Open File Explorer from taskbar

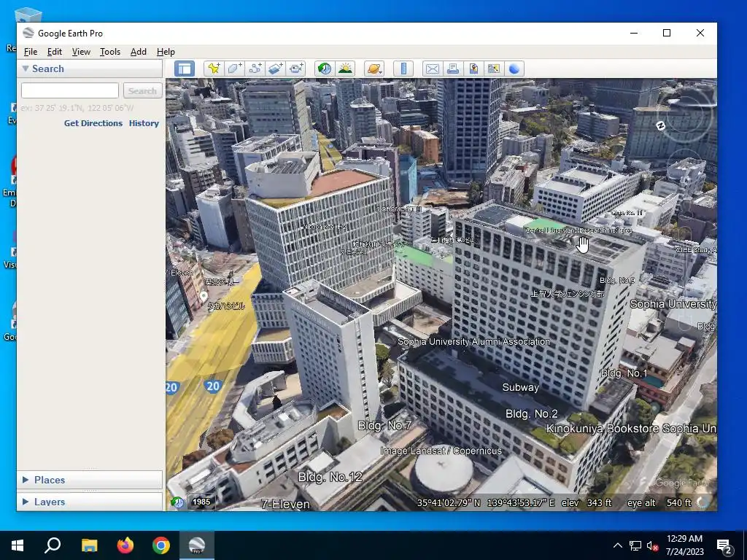89,545
